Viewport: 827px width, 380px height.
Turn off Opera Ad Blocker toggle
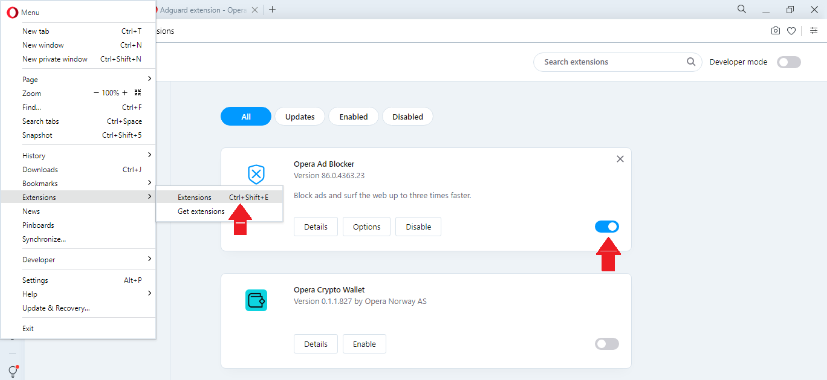pos(607,226)
